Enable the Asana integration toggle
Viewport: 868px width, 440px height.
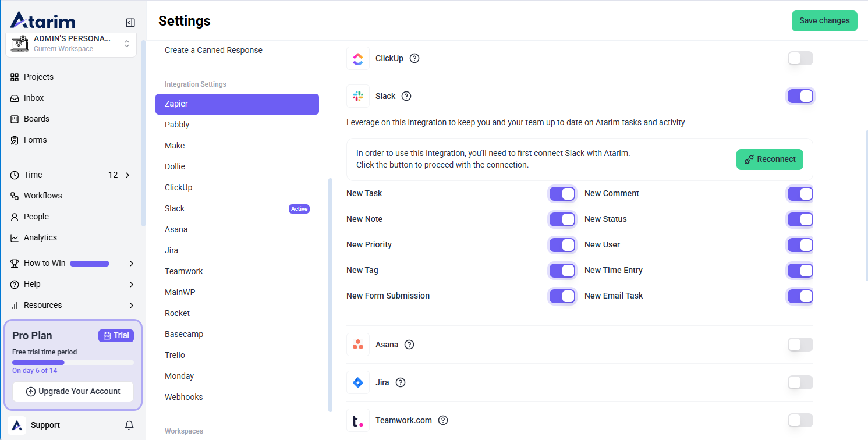click(x=800, y=345)
